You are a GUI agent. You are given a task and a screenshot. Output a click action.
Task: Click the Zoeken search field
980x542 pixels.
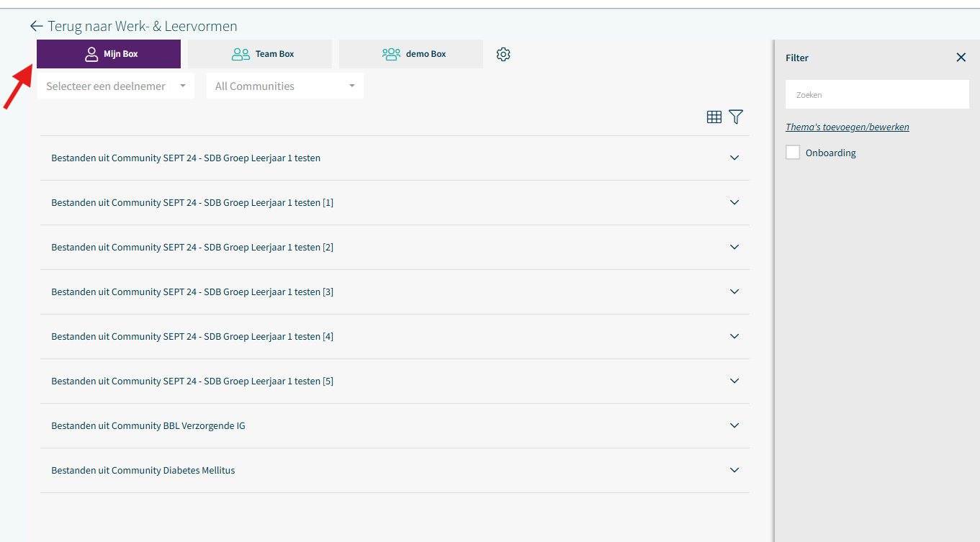click(x=877, y=94)
